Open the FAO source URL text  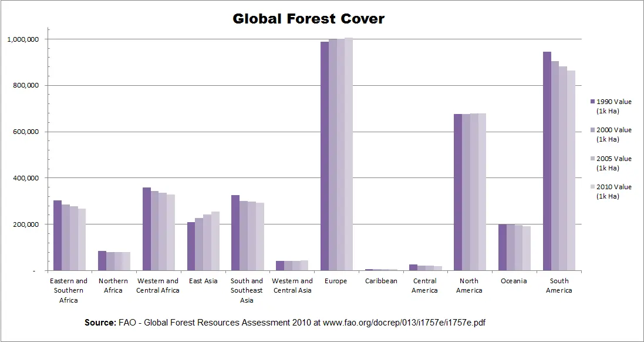click(x=404, y=323)
